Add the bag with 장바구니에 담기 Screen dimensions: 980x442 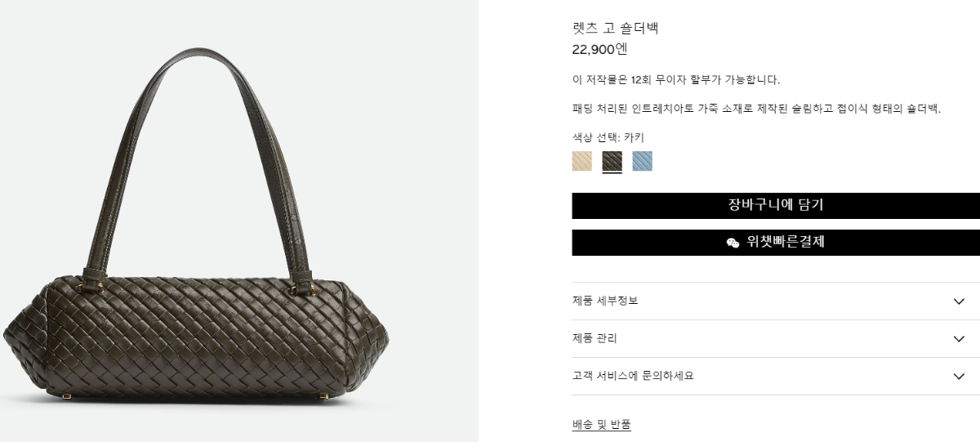[776, 206]
